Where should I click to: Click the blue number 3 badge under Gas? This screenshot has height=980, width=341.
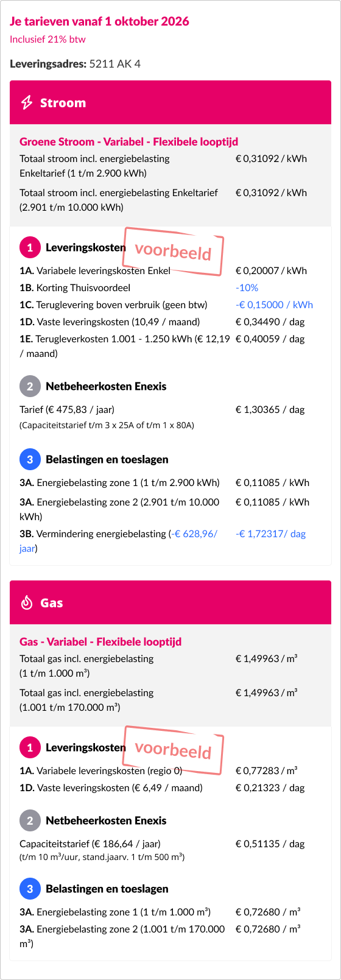coord(30,889)
